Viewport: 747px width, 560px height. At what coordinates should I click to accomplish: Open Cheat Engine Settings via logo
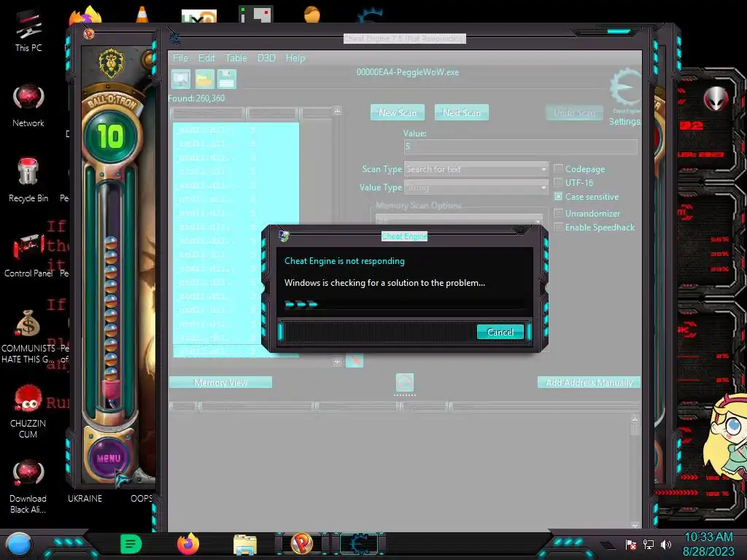(x=625, y=88)
